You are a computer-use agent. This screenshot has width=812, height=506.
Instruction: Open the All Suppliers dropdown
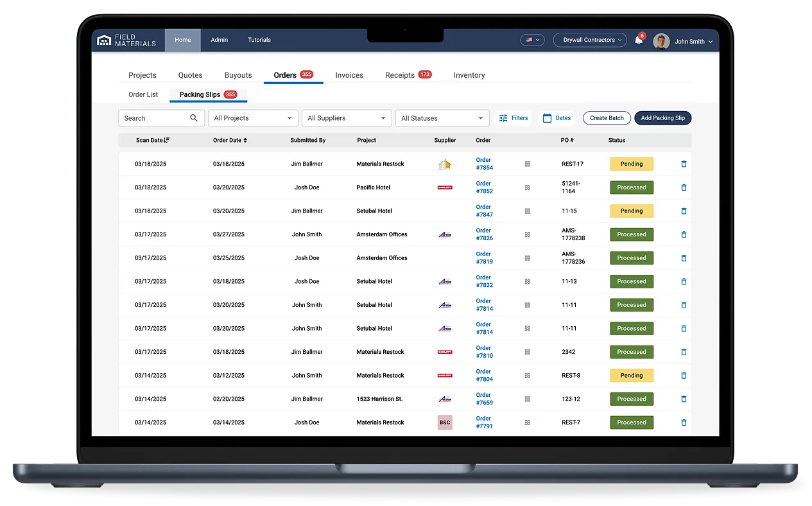coord(347,118)
